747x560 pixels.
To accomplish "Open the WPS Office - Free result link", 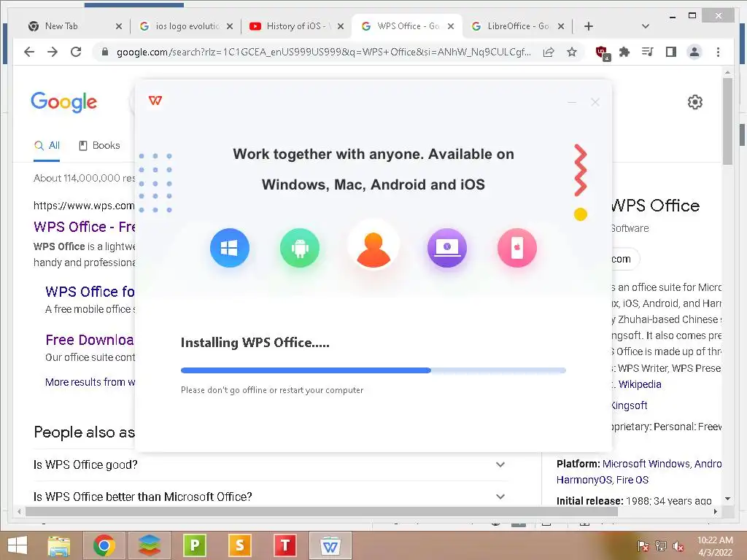I will point(85,227).
